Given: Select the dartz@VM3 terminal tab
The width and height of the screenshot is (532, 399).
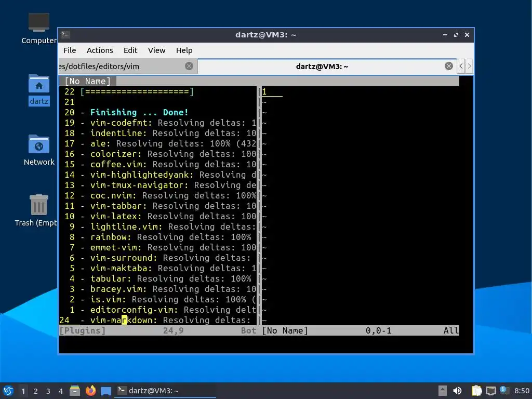Looking at the screenshot, I should 327,66.
